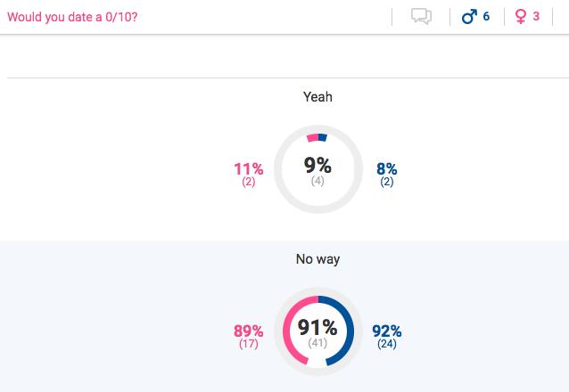
Task: Click the female symbol icon
Action: pyautogui.click(x=520, y=17)
